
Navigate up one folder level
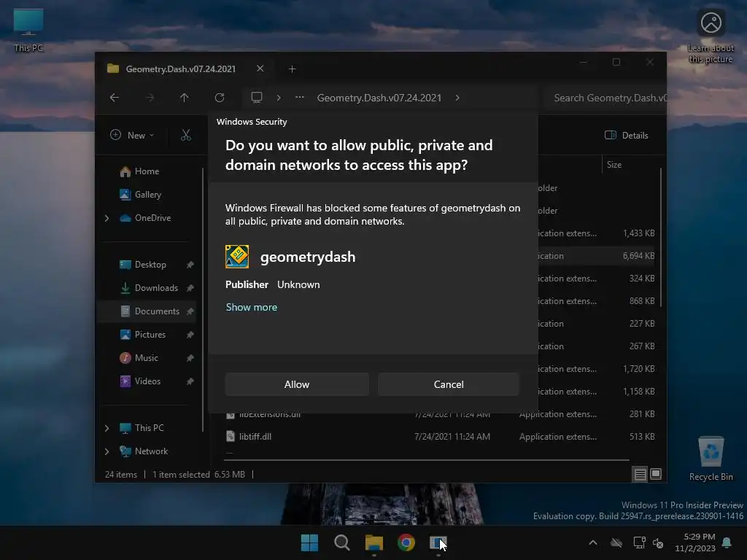(x=185, y=98)
